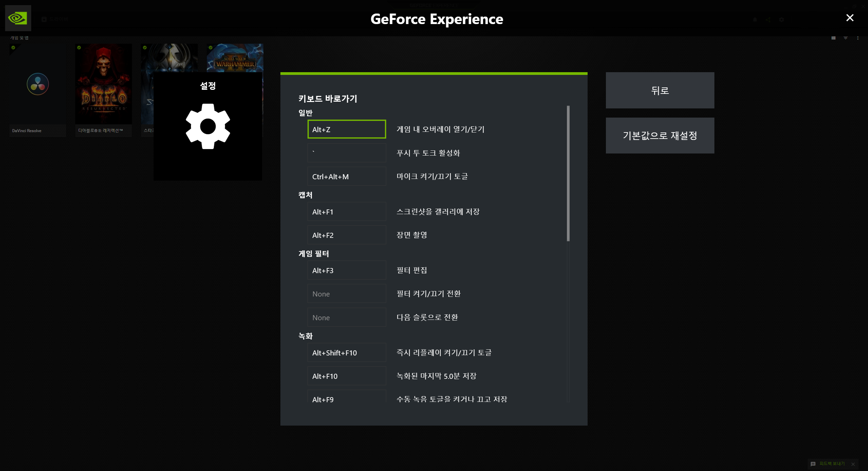This screenshot has width=868, height=471.
Task: Close the GeForce Experience overlay
Action: tap(850, 18)
